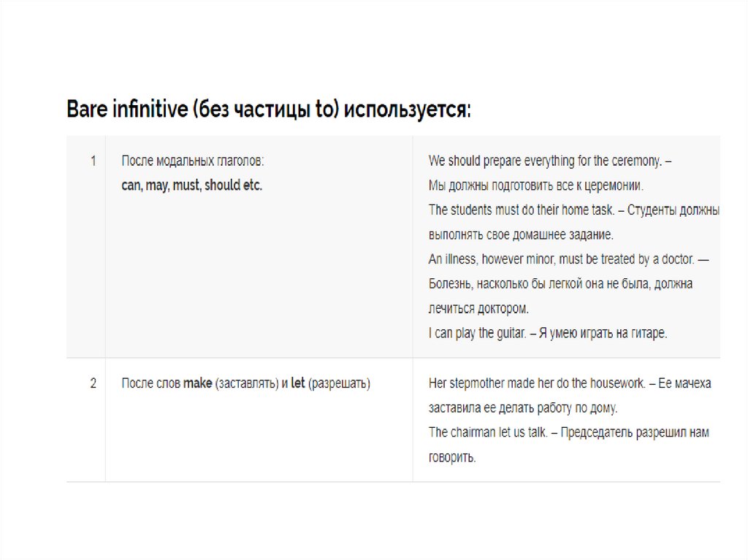This screenshot has width=748, height=560.
Task: Click the bold word "let" in row 2
Action: pos(297,383)
